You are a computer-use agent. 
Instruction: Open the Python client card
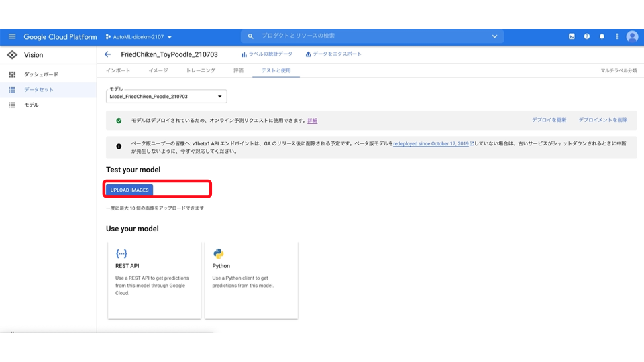252,280
